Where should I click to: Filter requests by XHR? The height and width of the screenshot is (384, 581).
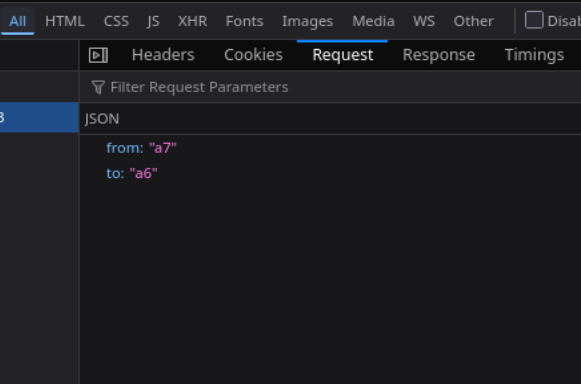coord(192,21)
